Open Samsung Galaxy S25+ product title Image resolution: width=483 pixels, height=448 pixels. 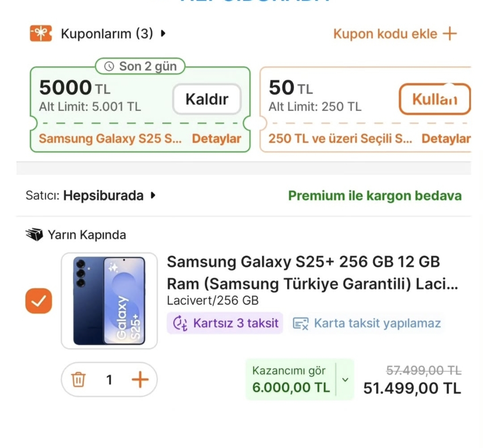click(312, 273)
